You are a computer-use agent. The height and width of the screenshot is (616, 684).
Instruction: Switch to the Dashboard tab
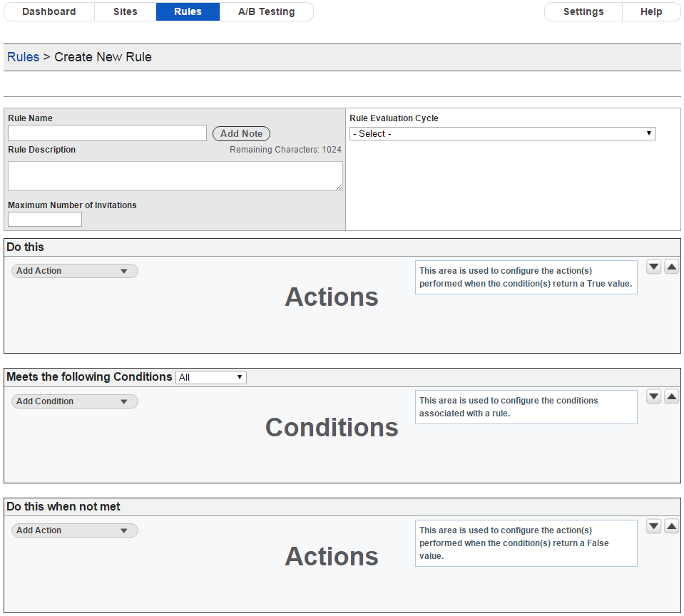coord(49,12)
